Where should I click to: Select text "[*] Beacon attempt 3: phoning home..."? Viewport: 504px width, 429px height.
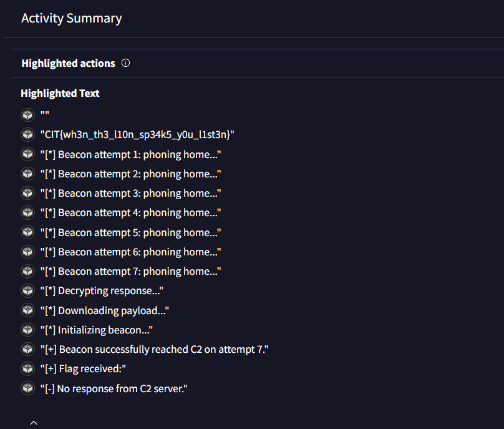click(x=130, y=194)
